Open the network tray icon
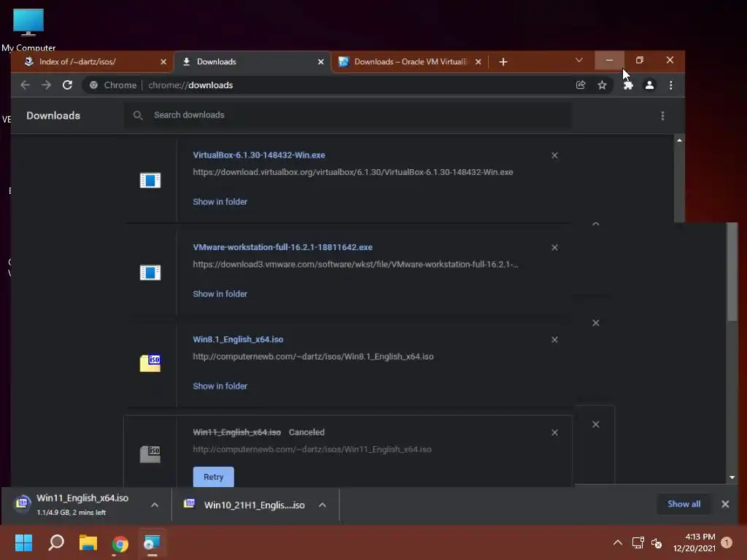The height and width of the screenshot is (560, 747). [638, 542]
